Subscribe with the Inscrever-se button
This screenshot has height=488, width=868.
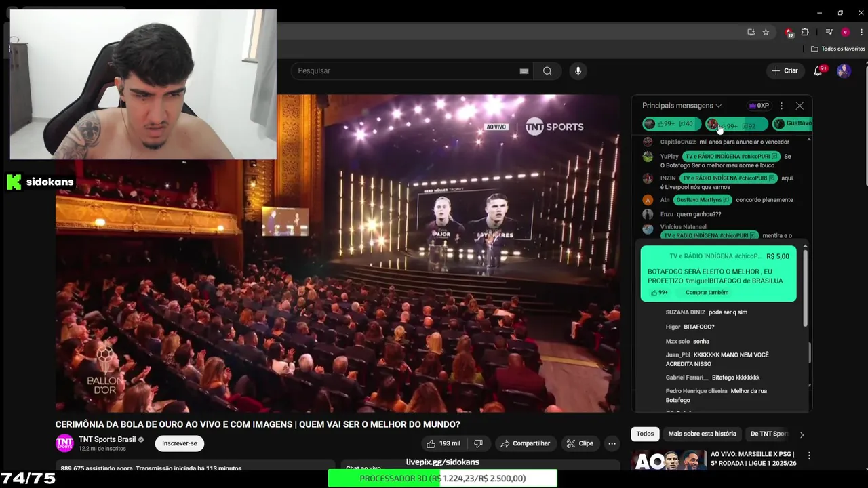(180, 443)
